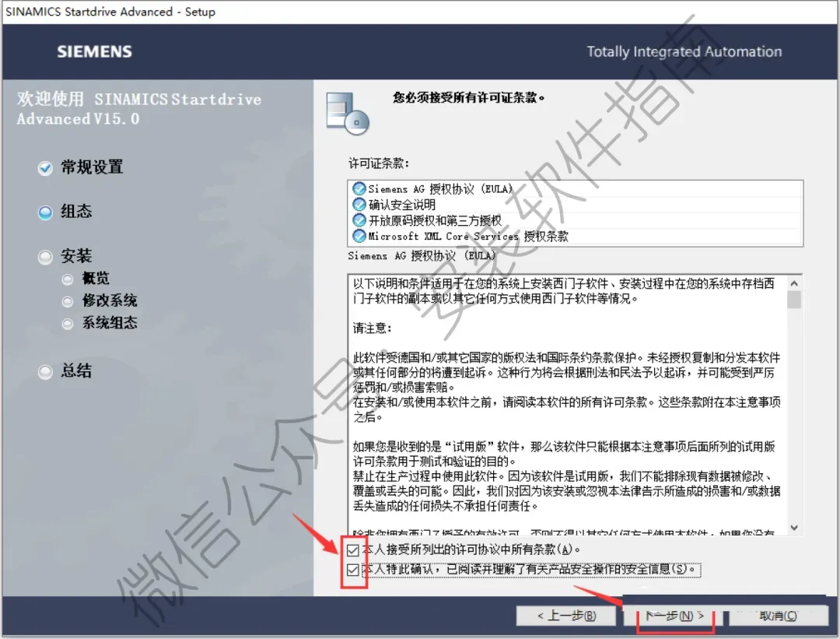Image resolution: width=840 pixels, height=639 pixels.
Task: Click the 系统组态 sub-step
Action: coord(110,322)
